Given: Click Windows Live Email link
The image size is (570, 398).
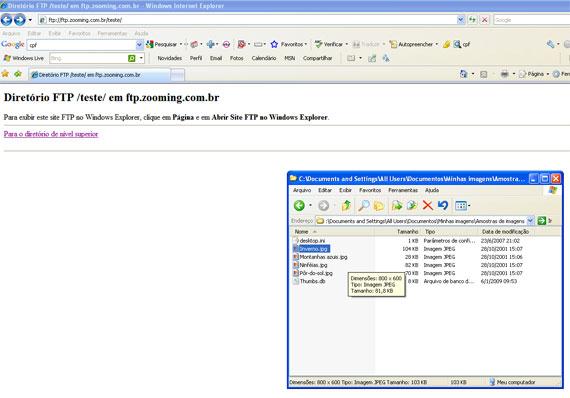Looking at the screenshot, I should pyautogui.click(x=216, y=58).
